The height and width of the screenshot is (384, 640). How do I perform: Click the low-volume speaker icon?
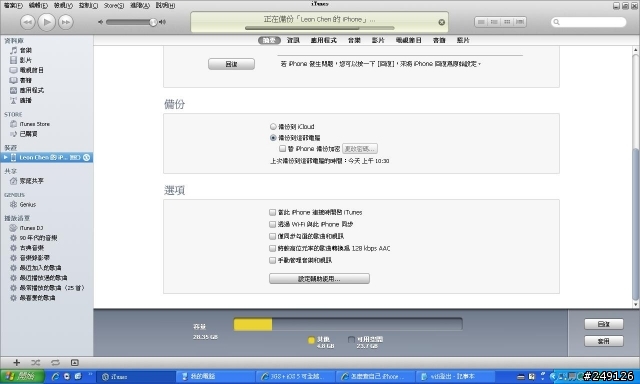(x=100, y=22)
